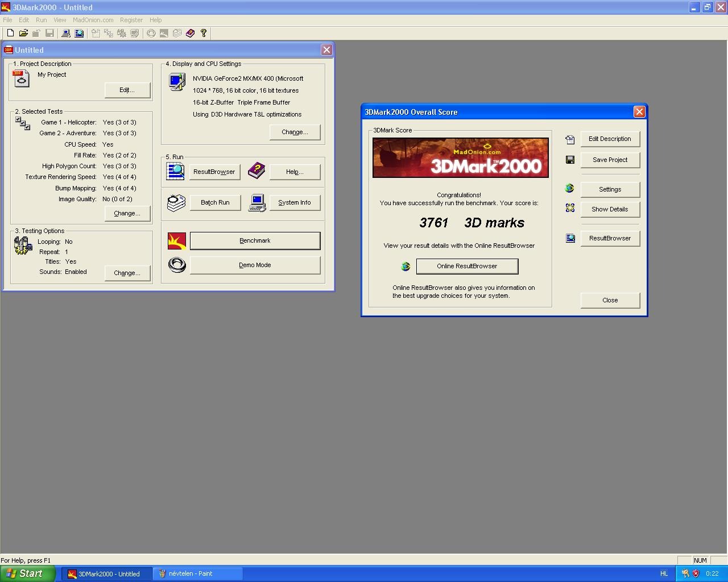Click the NVIDIA GeForce2 MX/MX 400 text
Screen dimensions: 728x582
point(248,78)
